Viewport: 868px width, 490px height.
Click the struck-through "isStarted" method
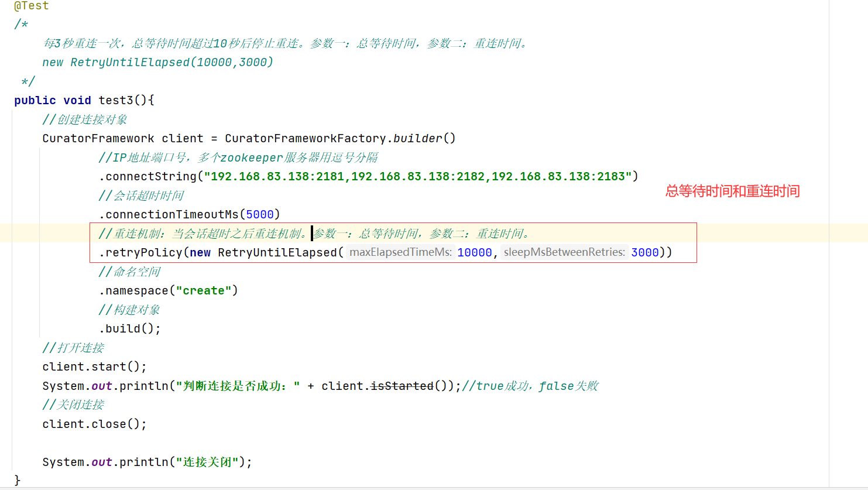[402, 386]
